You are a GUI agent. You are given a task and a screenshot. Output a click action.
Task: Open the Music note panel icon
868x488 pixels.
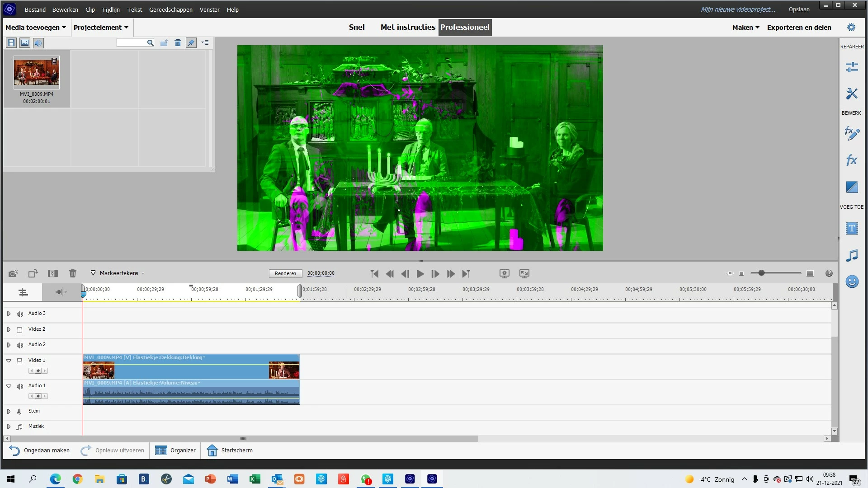[852, 255]
